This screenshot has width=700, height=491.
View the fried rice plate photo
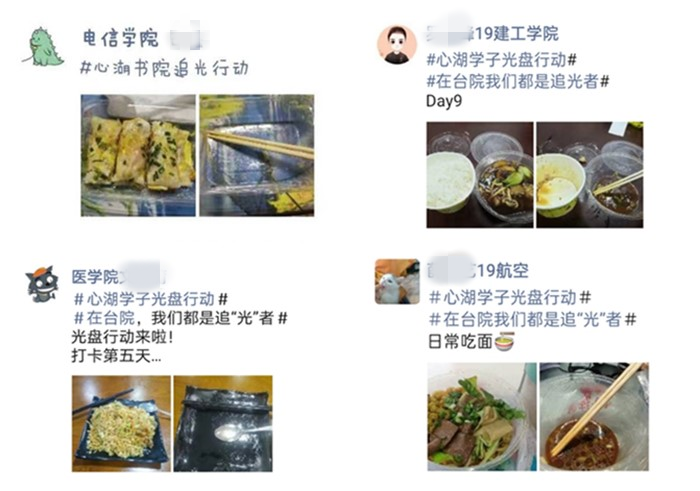pyautogui.click(x=121, y=424)
